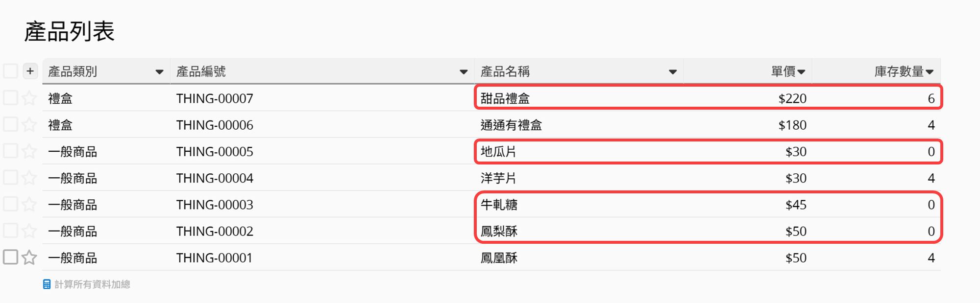Viewport: 980px width, 303px height.
Task: Star the THING-00005 row
Action: coord(29,151)
